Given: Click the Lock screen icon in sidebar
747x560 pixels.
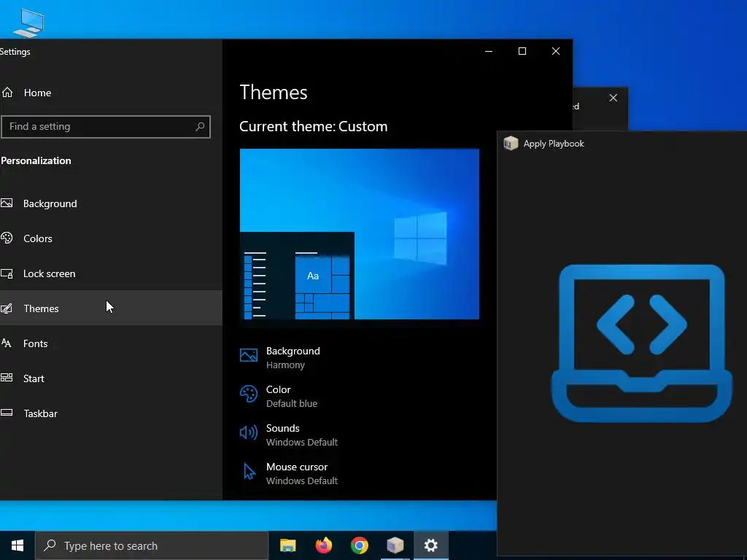Looking at the screenshot, I should (x=7, y=273).
